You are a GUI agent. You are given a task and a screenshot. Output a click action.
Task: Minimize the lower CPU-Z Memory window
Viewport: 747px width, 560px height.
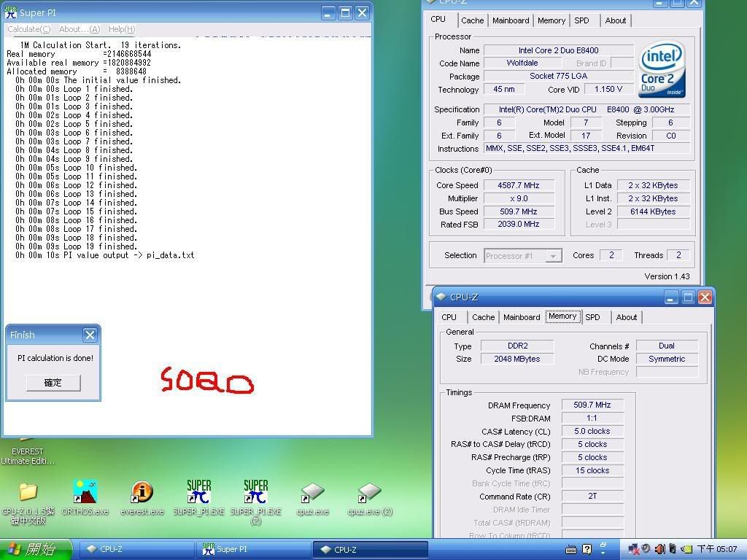click(671, 297)
